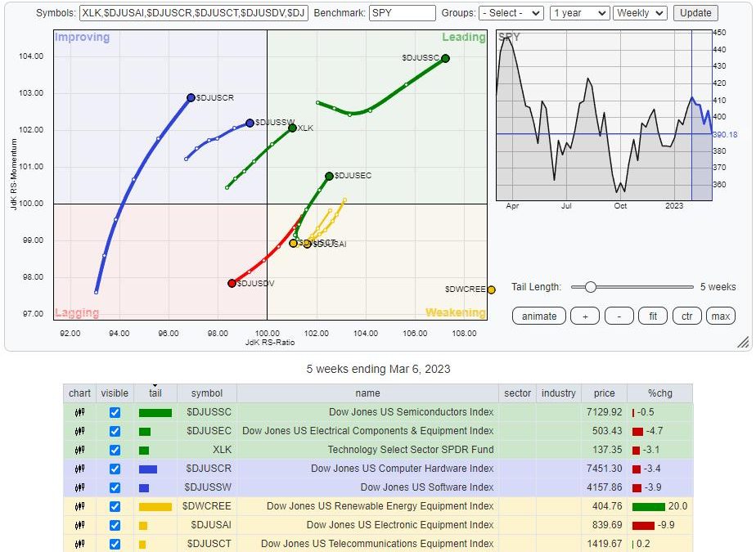This screenshot has height=552, width=756.
Task: Click the XLK endpoint dot on graph
Action: click(x=292, y=128)
